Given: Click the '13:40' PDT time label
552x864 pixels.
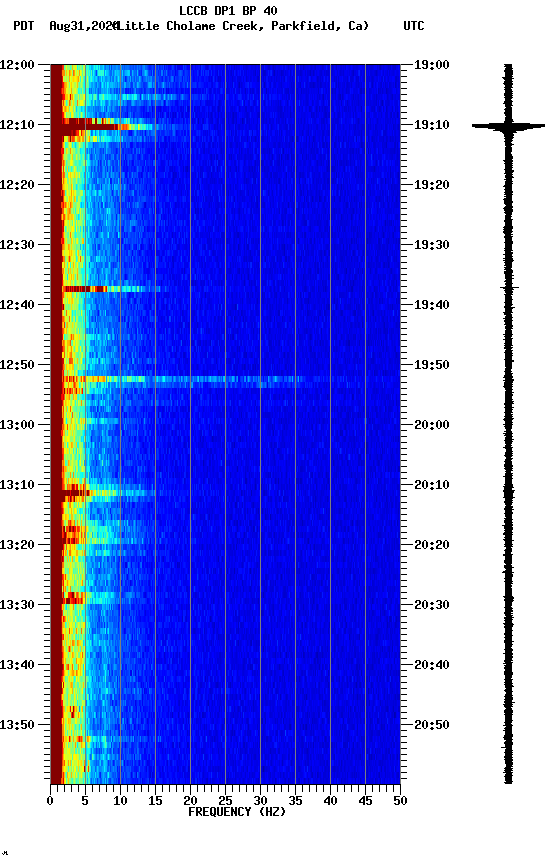Looking at the screenshot, I should click(17, 666).
